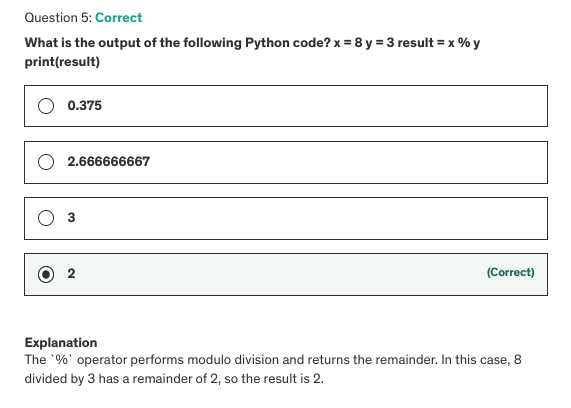Click the "0.375" answer label text

pos(84,106)
